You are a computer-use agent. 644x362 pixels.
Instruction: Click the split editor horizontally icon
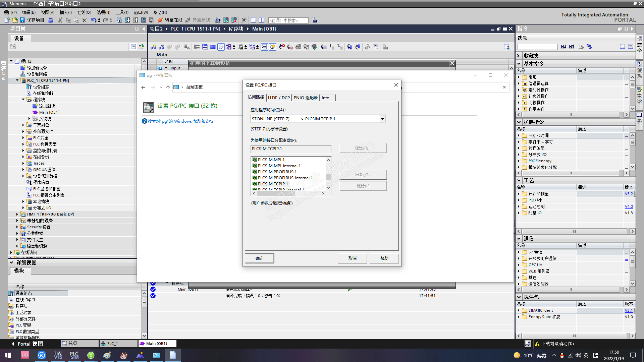(x=253, y=20)
